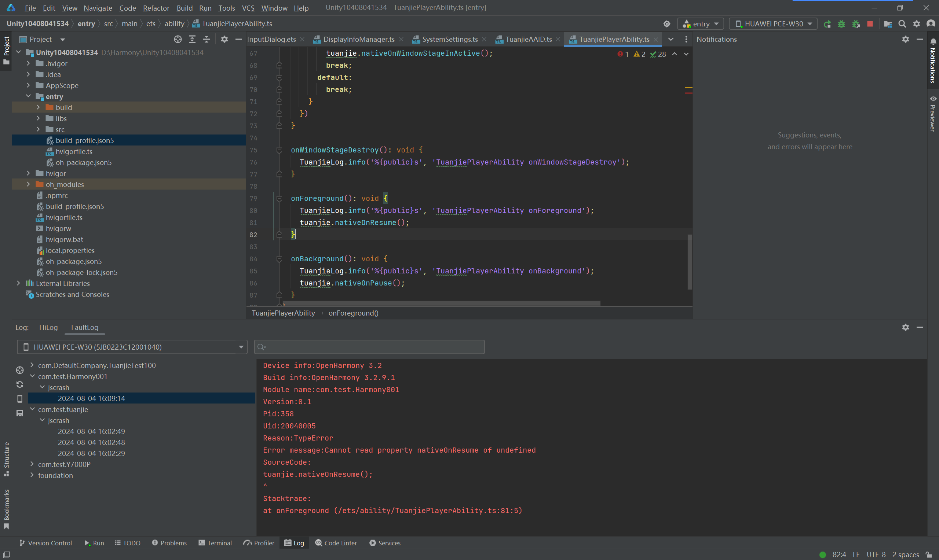The width and height of the screenshot is (939, 560).
Task: Select crash entry 2024-08-04 16:02:49
Action: pyautogui.click(x=91, y=431)
